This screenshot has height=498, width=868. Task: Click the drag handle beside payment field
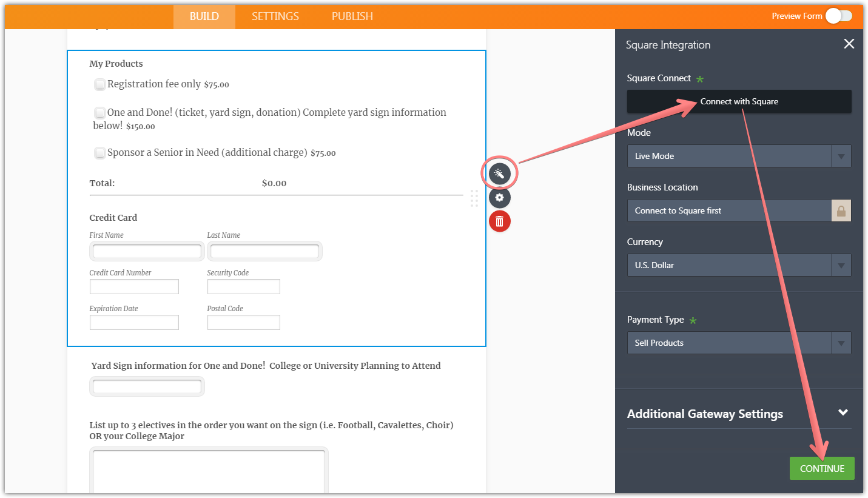[474, 198]
